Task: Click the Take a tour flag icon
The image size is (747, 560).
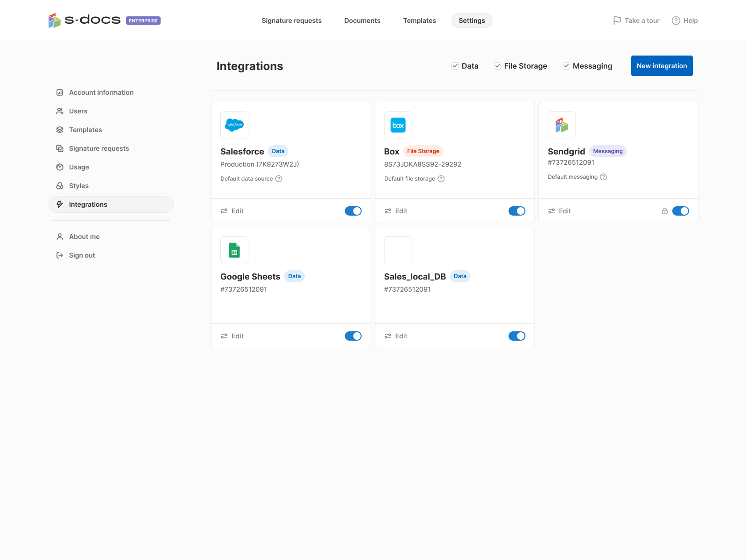Action: 617,21
